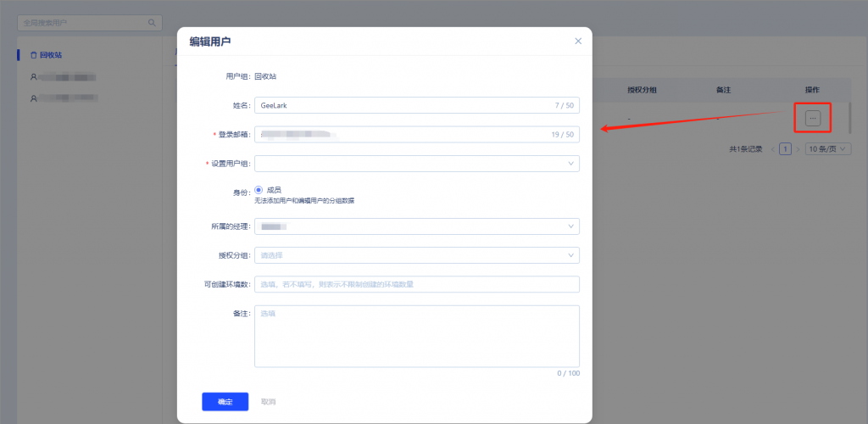Click the second blurred user entry in sidebar
The image size is (868, 424).
click(x=64, y=98)
